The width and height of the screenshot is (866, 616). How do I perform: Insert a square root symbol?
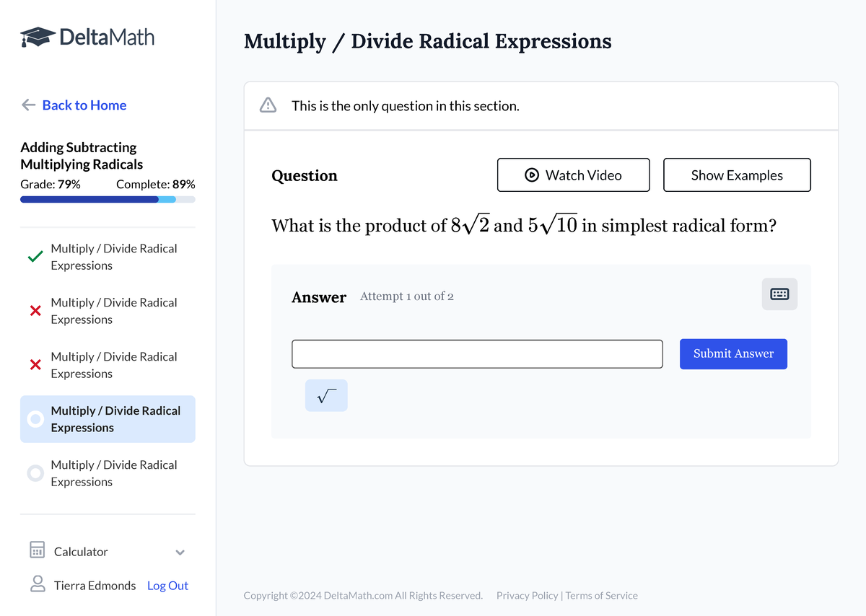(326, 395)
